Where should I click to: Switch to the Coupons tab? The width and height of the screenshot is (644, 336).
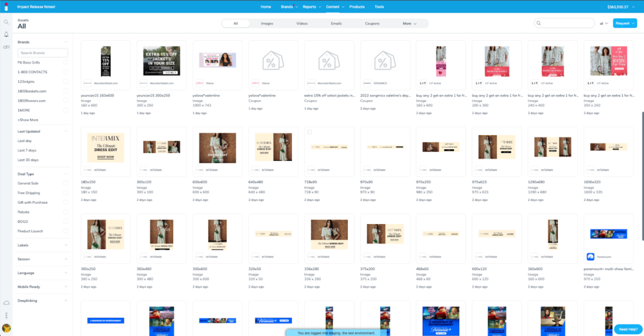[x=372, y=23]
